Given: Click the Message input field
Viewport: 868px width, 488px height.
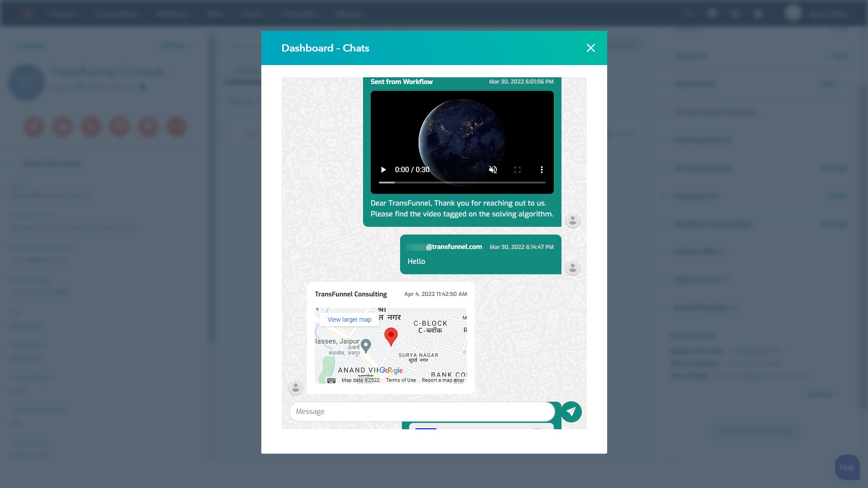Looking at the screenshot, I should click(x=422, y=412).
